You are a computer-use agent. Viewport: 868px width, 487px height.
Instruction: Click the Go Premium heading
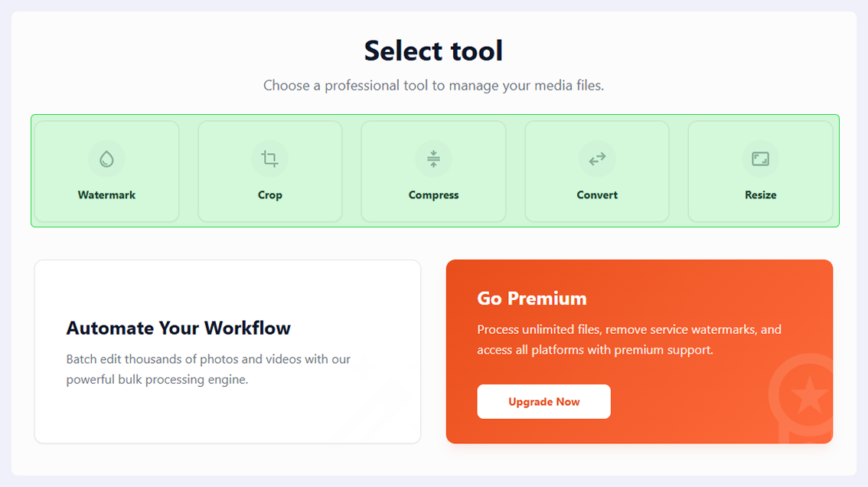pos(531,298)
